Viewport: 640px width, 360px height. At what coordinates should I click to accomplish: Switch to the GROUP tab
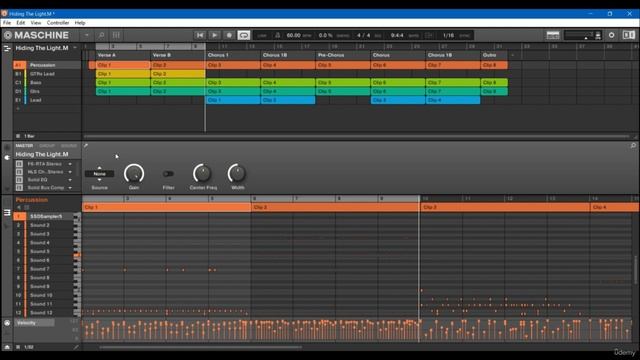click(x=47, y=146)
